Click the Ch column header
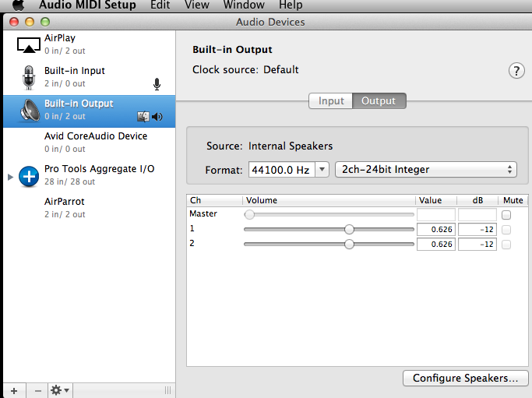The image size is (532, 398). (x=214, y=200)
